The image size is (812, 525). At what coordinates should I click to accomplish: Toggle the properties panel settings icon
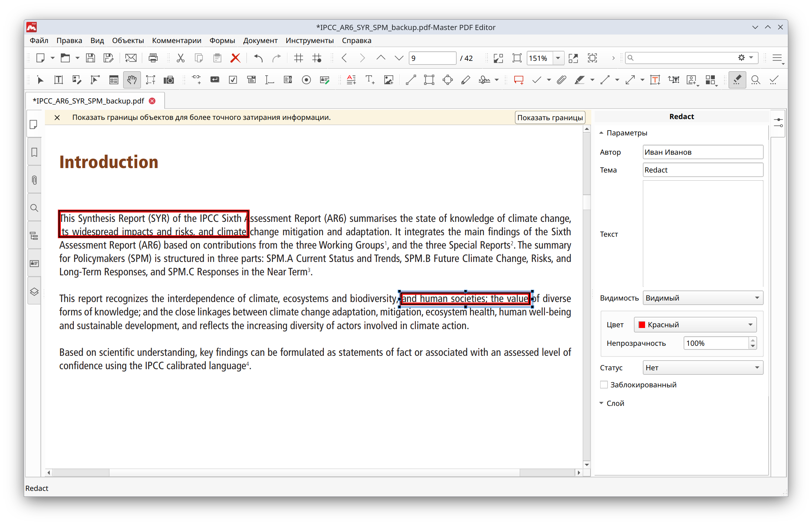779,123
